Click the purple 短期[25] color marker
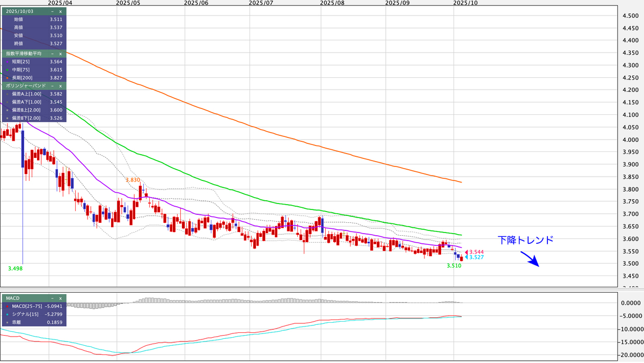Viewport: 644px width, 363px height. [6, 62]
